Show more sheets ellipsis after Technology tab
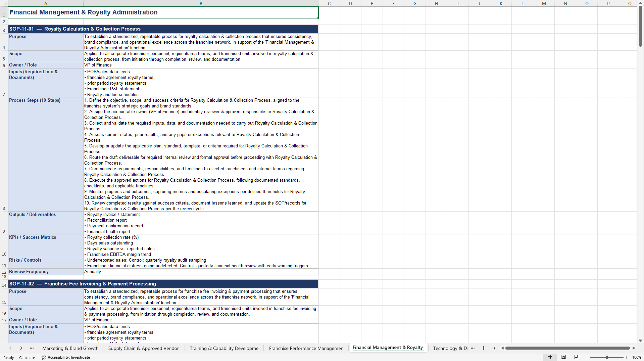This screenshot has width=644, height=361. point(473,348)
